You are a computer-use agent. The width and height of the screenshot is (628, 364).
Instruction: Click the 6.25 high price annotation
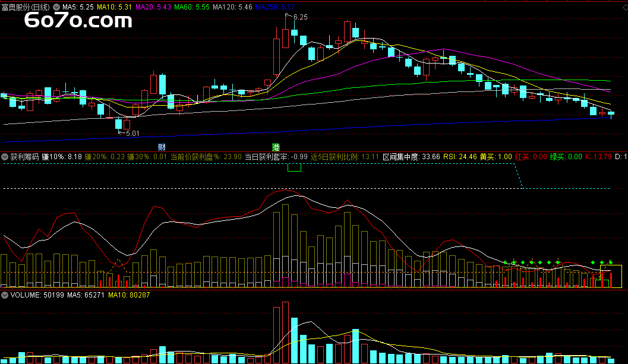(301, 17)
